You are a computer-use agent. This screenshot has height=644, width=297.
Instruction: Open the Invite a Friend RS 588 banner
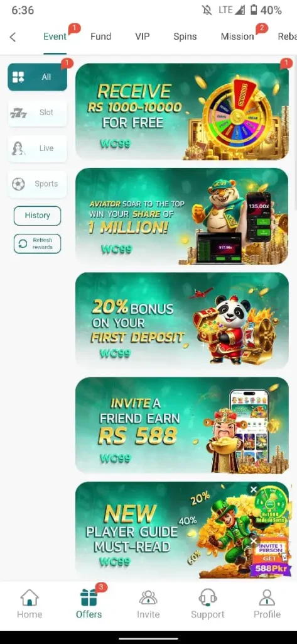(182, 425)
